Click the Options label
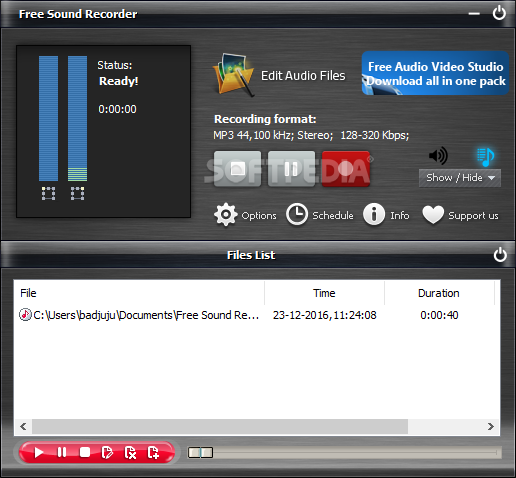This screenshot has width=516, height=478. tap(259, 216)
